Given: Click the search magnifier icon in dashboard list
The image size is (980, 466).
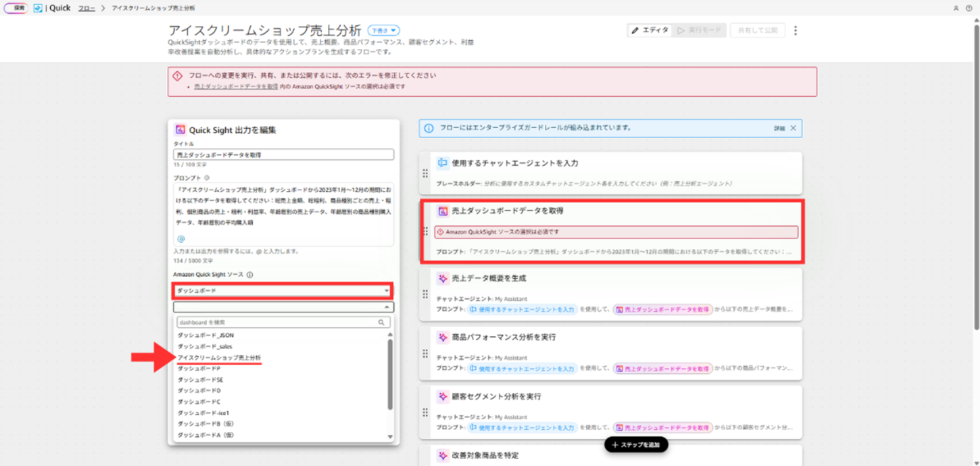Looking at the screenshot, I should pos(382,323).
